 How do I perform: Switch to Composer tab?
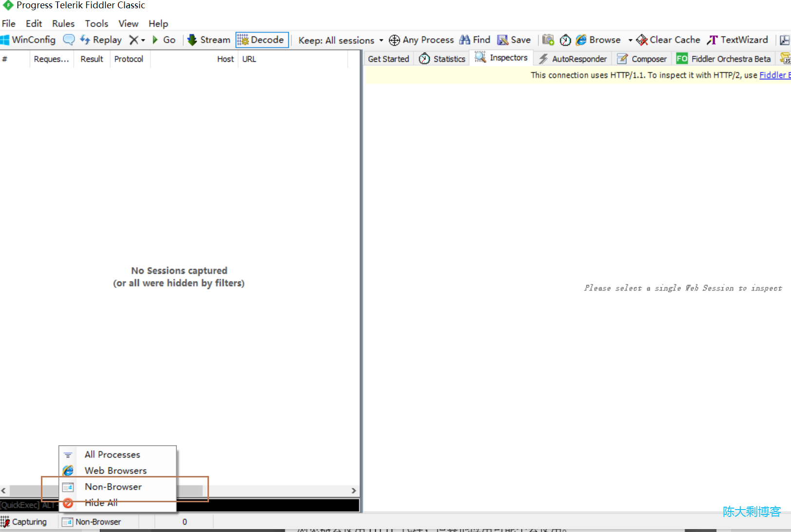(642, 59)
